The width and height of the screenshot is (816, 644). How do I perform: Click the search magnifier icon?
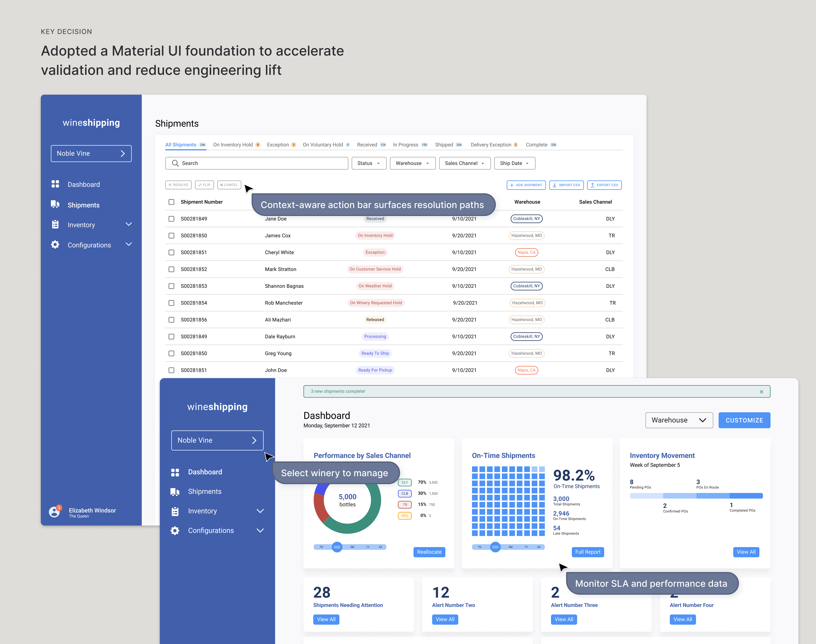[x=175, y=163]
